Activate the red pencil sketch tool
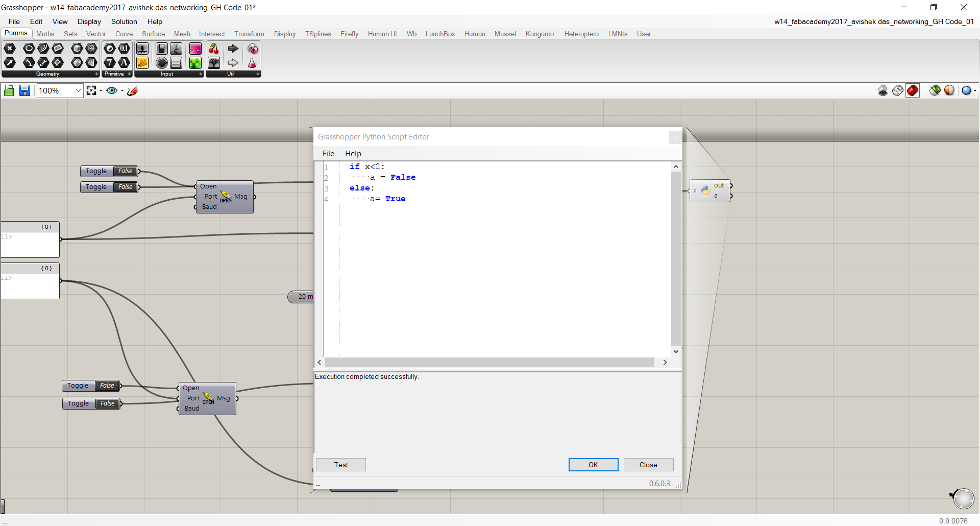The height and width of the screenshot is (526, 980). [x=133, y=91]
